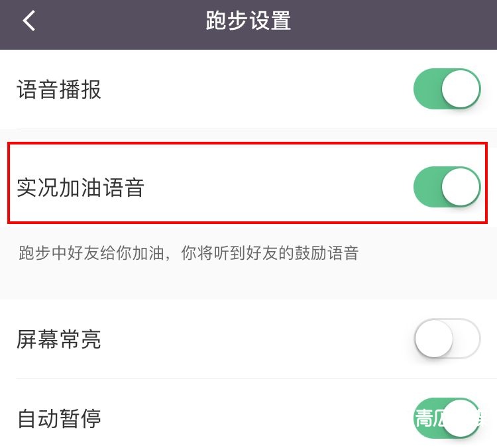This screenshot has width=497, height=448.
Task: Select the 语音播报 label text
Action: click(59, 89)
